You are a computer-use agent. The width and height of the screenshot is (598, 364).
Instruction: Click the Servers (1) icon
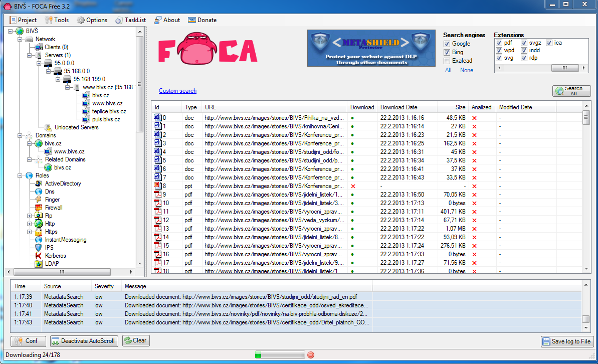(39, 55)
